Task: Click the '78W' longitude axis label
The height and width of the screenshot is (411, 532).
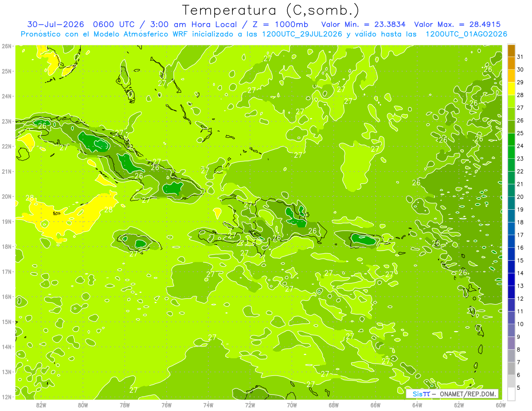Action: [125, 405]
